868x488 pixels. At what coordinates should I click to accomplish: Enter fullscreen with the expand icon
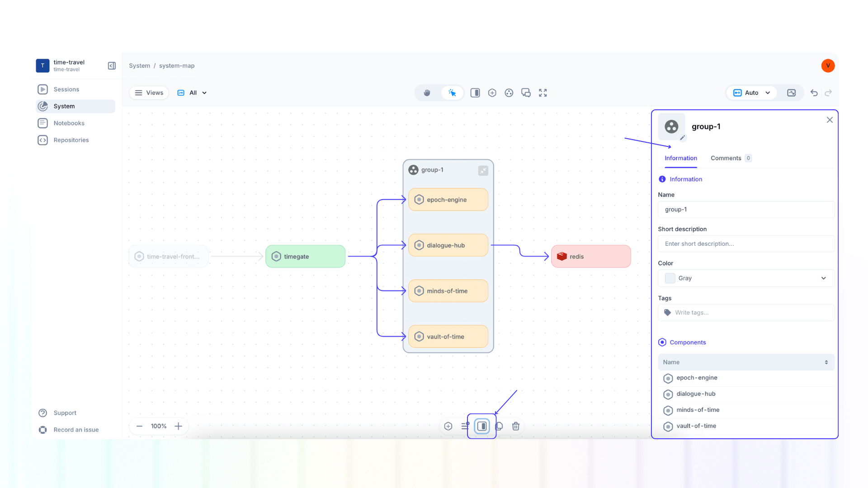pos(542,93)
